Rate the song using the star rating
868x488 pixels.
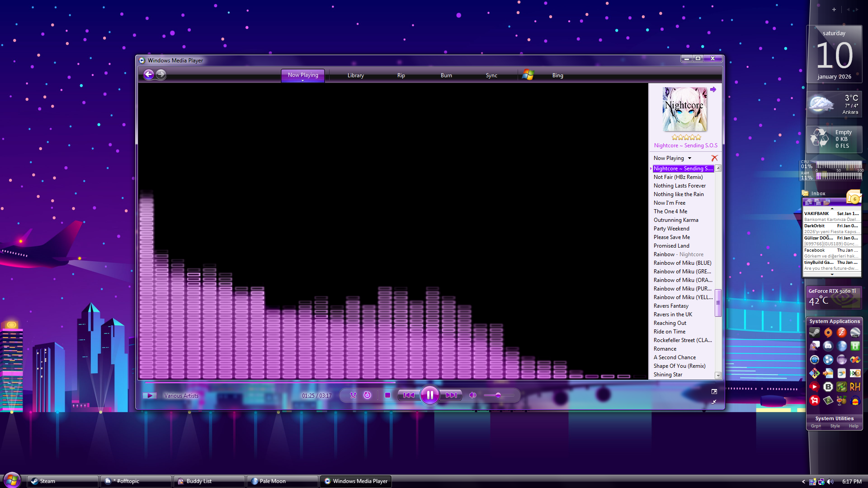click(x=686, y=137)
